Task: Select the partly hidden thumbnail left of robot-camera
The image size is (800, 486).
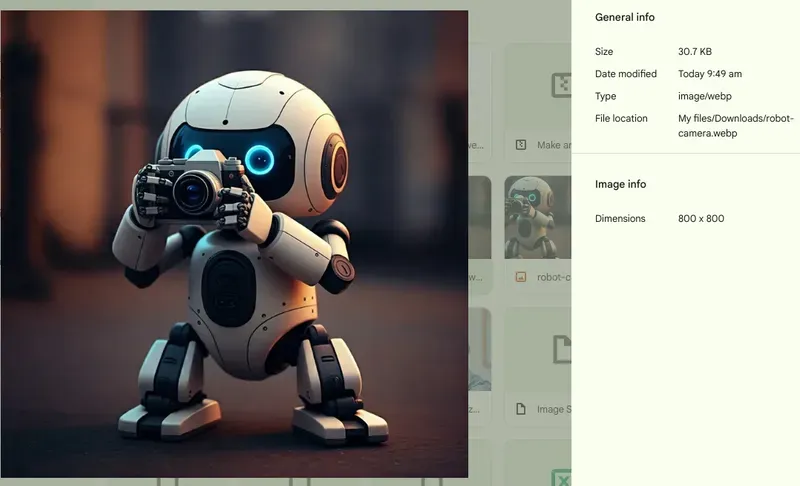Action: click(x=479, y=217)
